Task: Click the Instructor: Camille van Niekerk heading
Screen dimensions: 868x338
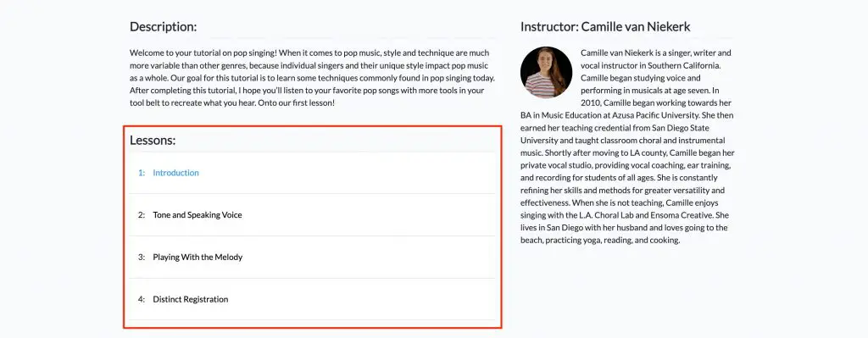Action: 605,26
